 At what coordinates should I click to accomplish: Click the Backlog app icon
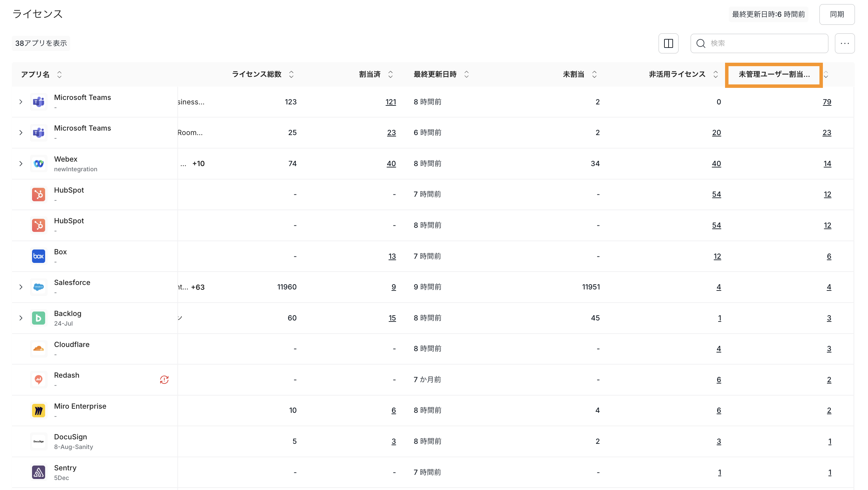tap(38, 317)
